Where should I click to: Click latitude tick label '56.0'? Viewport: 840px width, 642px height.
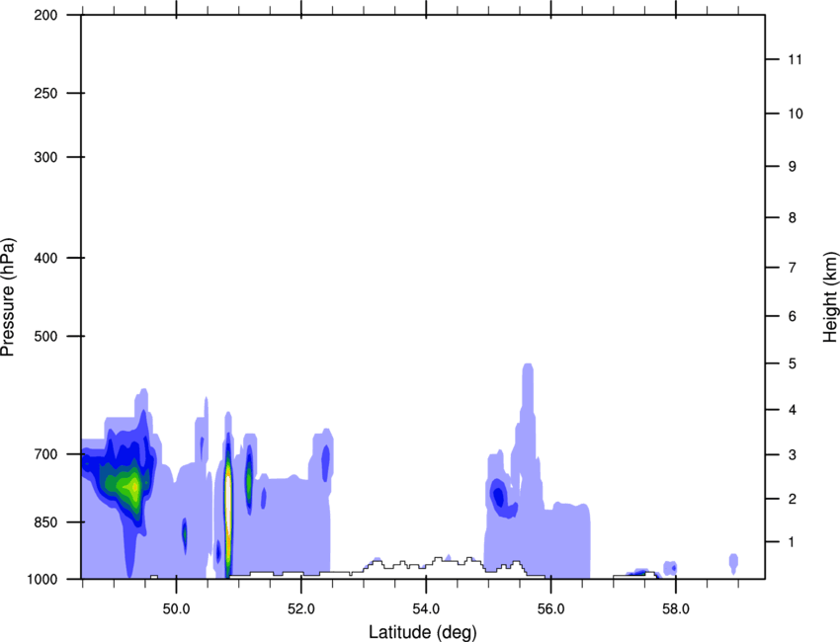click(551, 609)
